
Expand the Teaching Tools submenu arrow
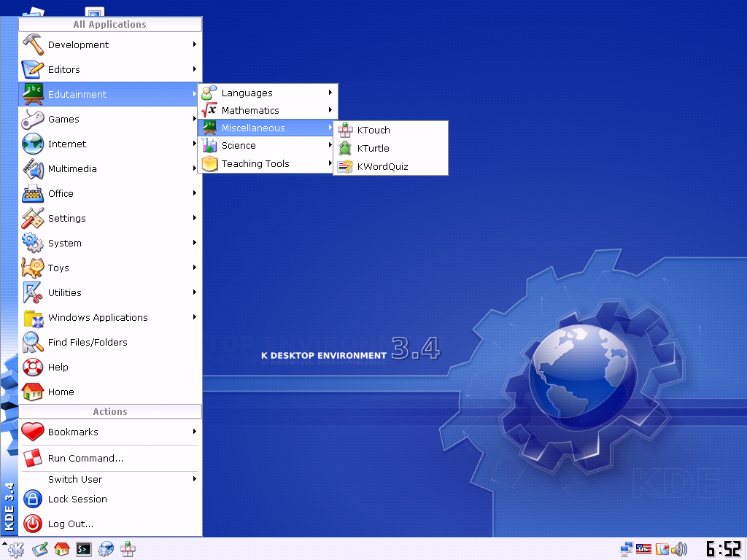[x=330, y=163]
